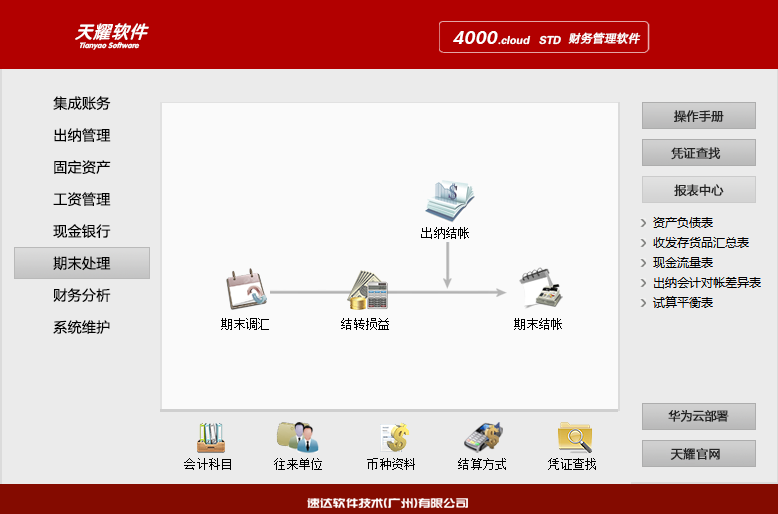Click the 华为云部署 button
Image resolution: width=778 pixels, height=514 pixels.
699,416
